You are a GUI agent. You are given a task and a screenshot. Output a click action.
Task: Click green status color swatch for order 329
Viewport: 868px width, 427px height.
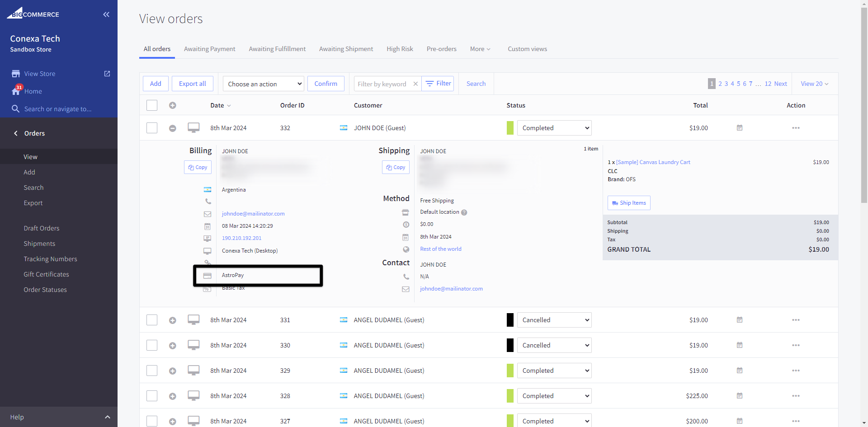(510, 371)
